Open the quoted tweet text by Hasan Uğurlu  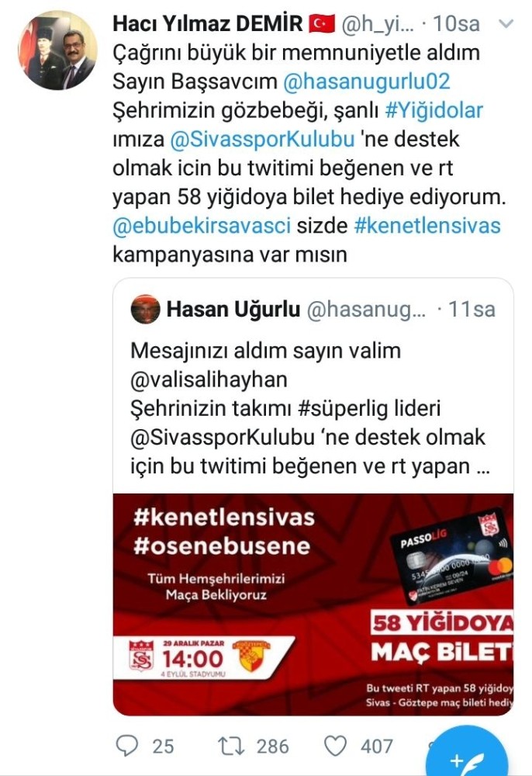[x=309, y=408]
